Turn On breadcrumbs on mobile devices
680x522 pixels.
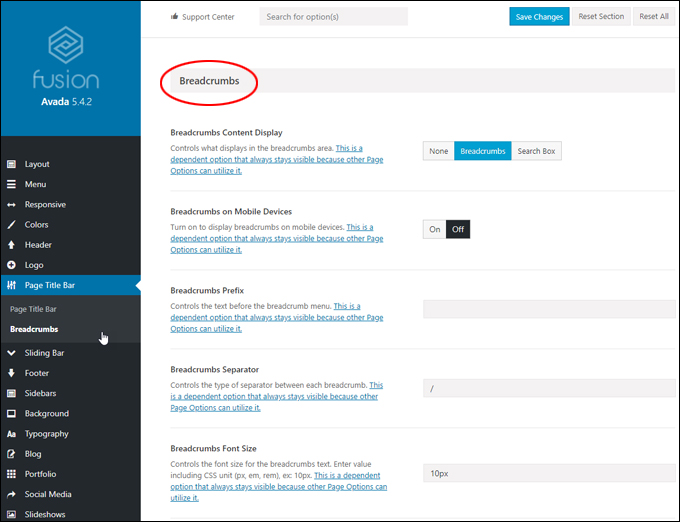pos(435,229)
